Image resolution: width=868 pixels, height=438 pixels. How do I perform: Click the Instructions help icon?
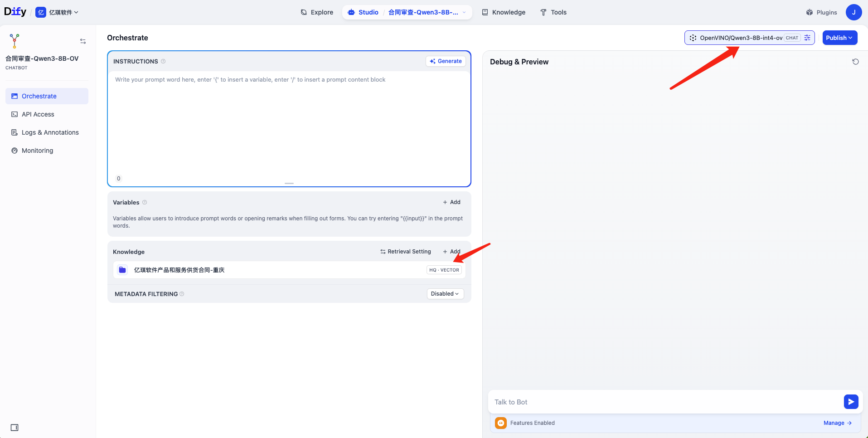[163, 62]
